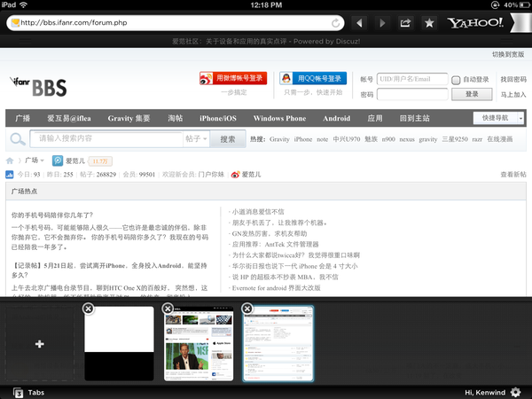Viewport: 532px width, 399px height.
Task: Select hot search term 三星9250
Action: coord(455,139)
